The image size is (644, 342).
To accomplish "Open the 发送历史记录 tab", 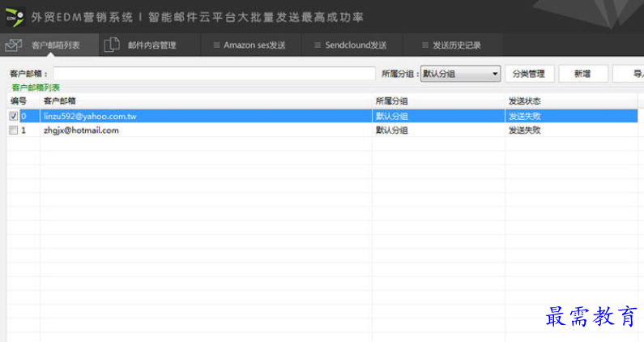I will (454, 45).
